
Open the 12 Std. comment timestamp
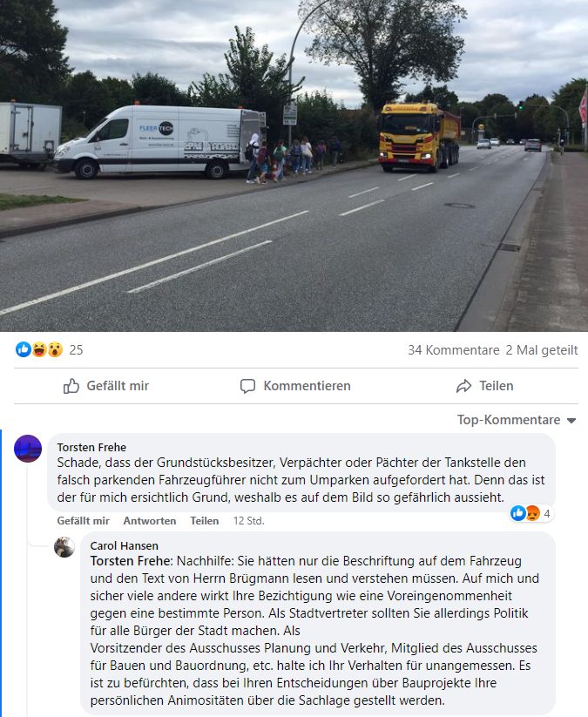pos(249,521)
